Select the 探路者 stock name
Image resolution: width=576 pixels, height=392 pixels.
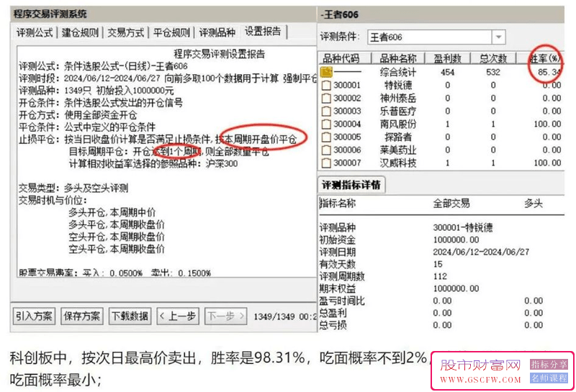398,137
